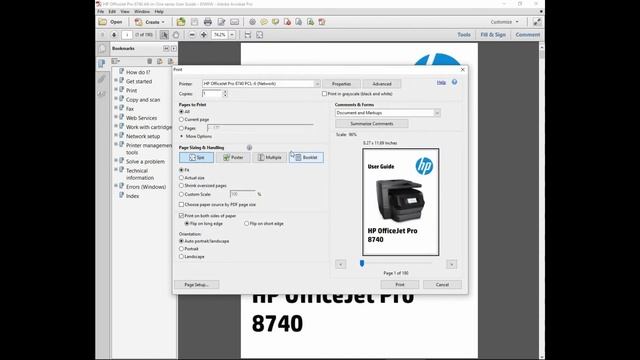Click the yellow sticky note comment icon
Screen dimensions: 640x360
(264, 22)
